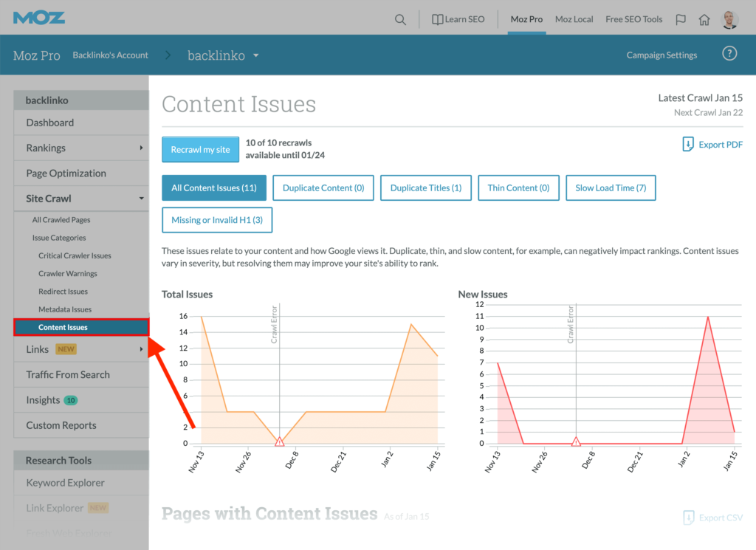Viewport: 756px width, 550px height.
Task: Go to Learn SEO in top navigation
Action: (x=458, y=19)
